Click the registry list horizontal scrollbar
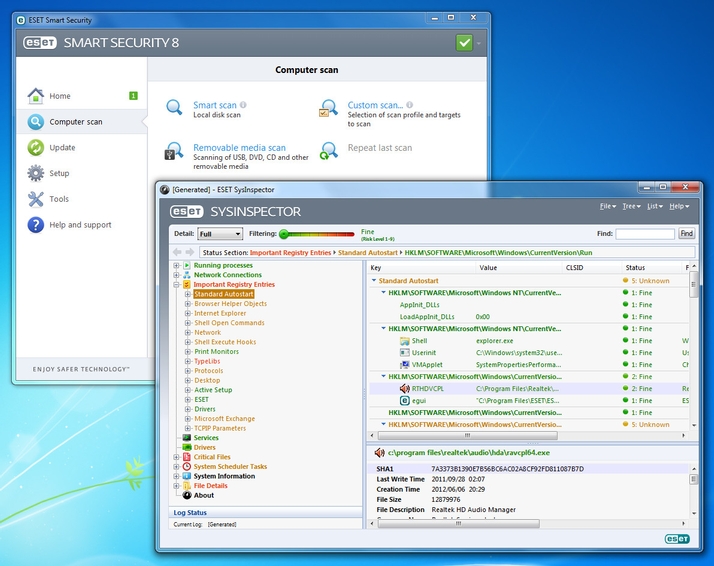Screen dimensions: 714x566 tap(467, 435)
